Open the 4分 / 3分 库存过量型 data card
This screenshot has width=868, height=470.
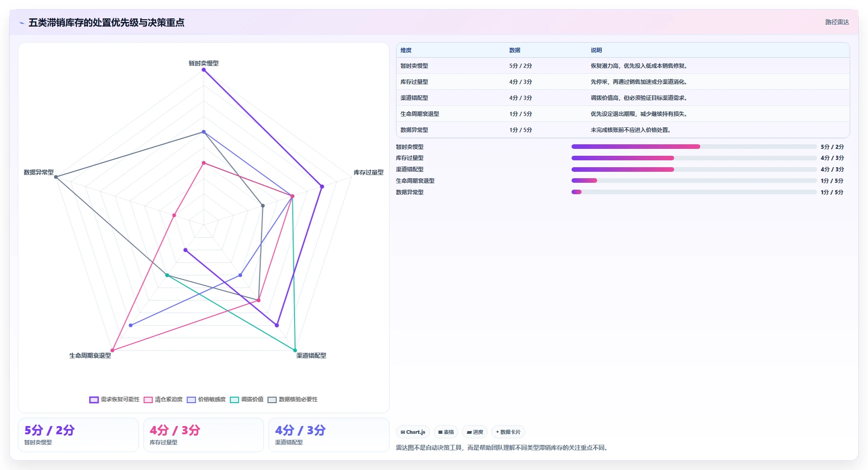tap(203, 435)
